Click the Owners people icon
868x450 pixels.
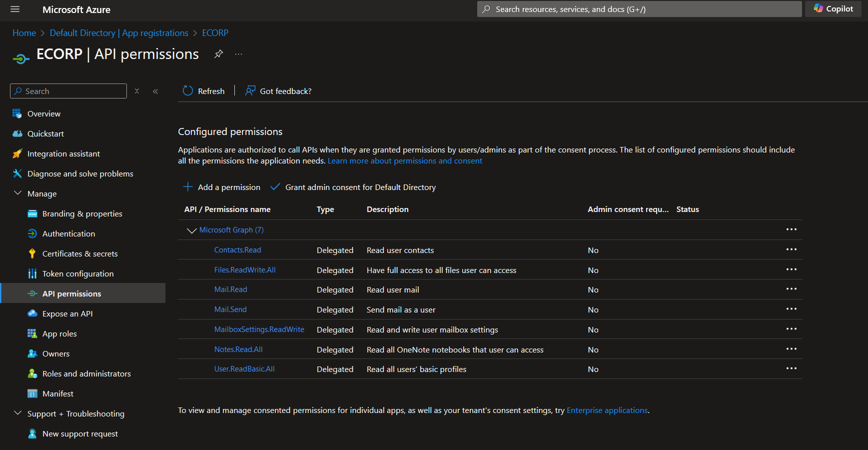[x=32, y=353]
